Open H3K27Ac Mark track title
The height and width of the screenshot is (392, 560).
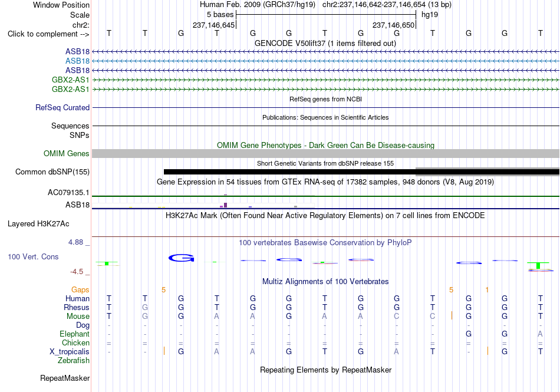coord(325,216)
